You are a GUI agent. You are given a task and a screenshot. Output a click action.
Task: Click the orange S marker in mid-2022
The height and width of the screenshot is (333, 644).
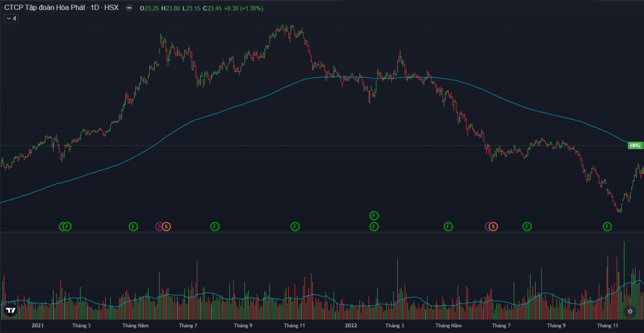494,226
